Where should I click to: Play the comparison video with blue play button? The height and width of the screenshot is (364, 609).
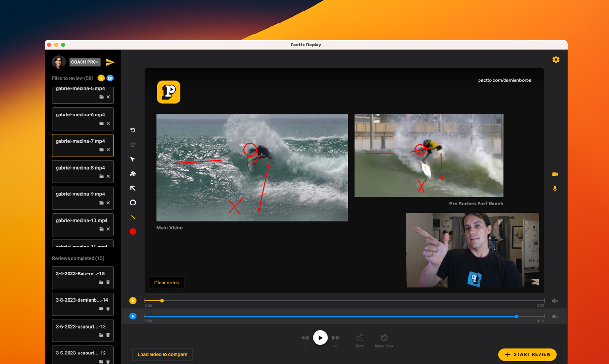pos(133,316)
